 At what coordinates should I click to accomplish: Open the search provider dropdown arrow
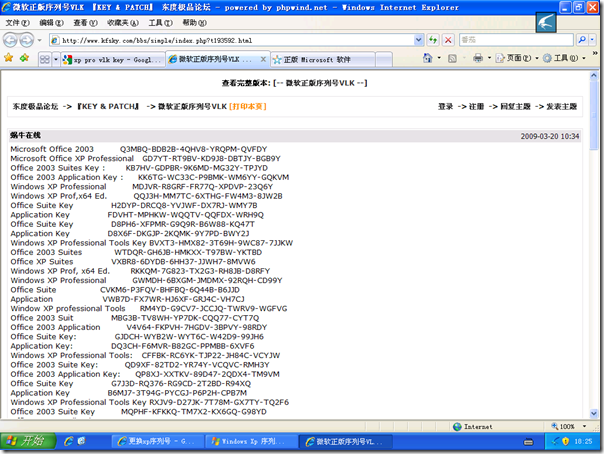click(x=592, y=40)
